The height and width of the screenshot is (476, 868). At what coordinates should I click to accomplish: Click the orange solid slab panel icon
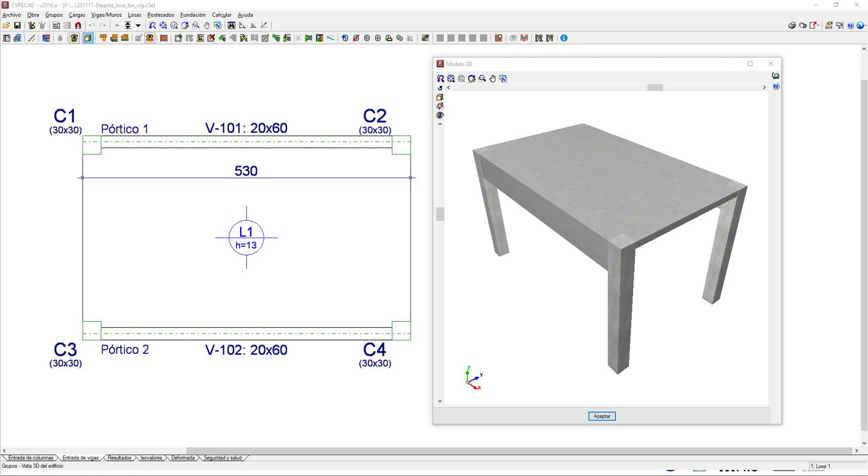pos(164,38)
